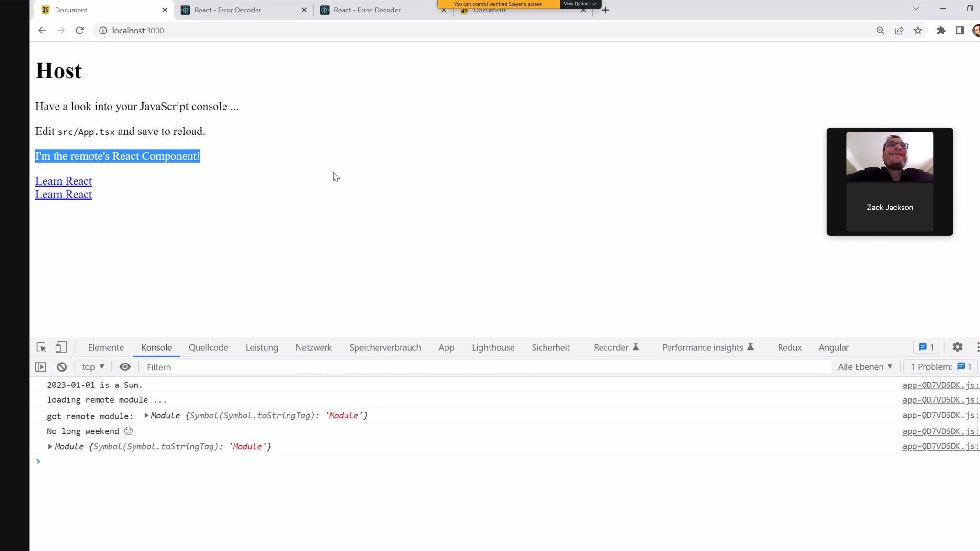Image resolution: width=980 pixels, height=551 pixels.
Task: Toggle the Recorder panel experiment flask tab
Action: pyautogui.click(x=616, y=347)
